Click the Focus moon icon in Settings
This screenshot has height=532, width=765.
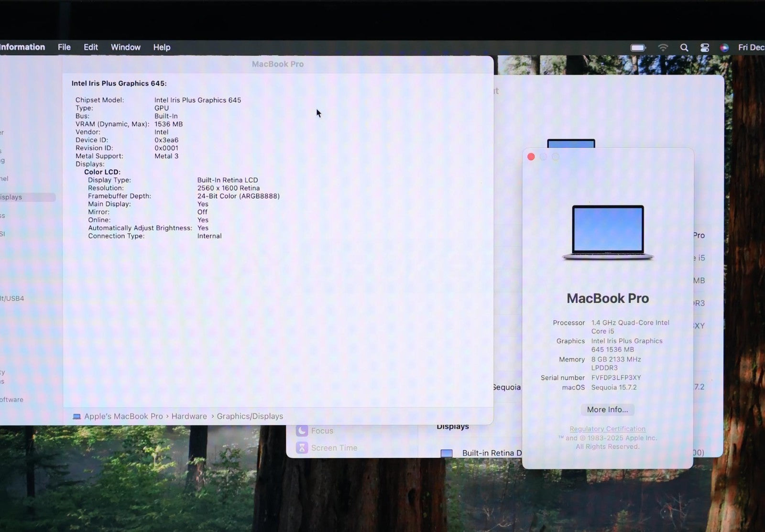[x=302, y=431]
